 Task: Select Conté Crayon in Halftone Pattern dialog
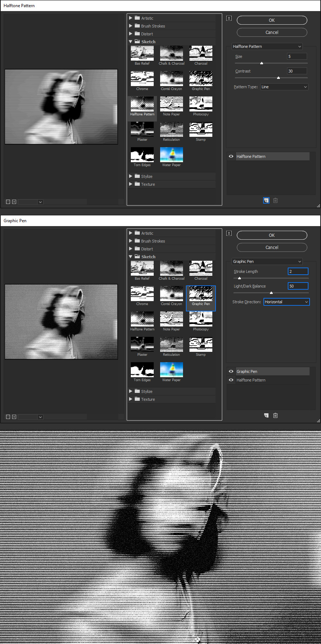point(172,79)
